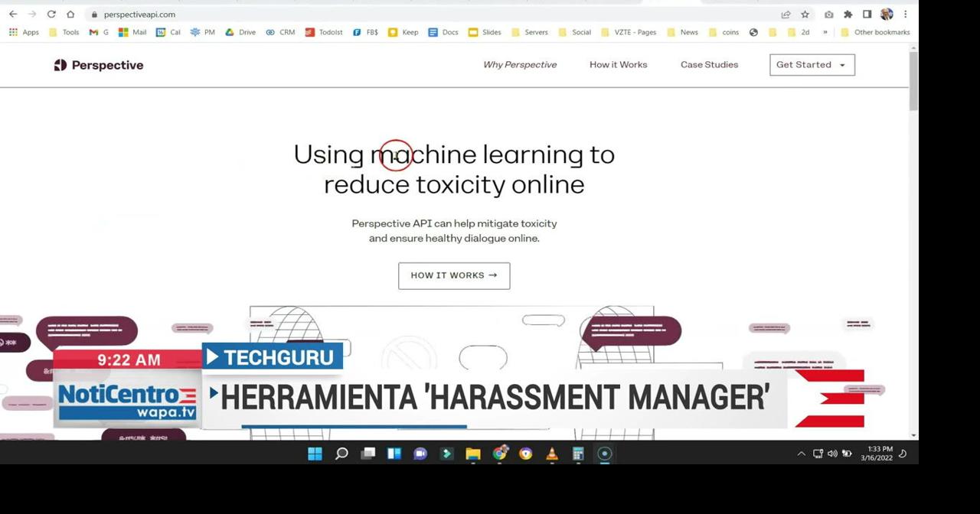Open the volume control in the tray
This screenshot has height=514, width=980.
tap(832, 454)
